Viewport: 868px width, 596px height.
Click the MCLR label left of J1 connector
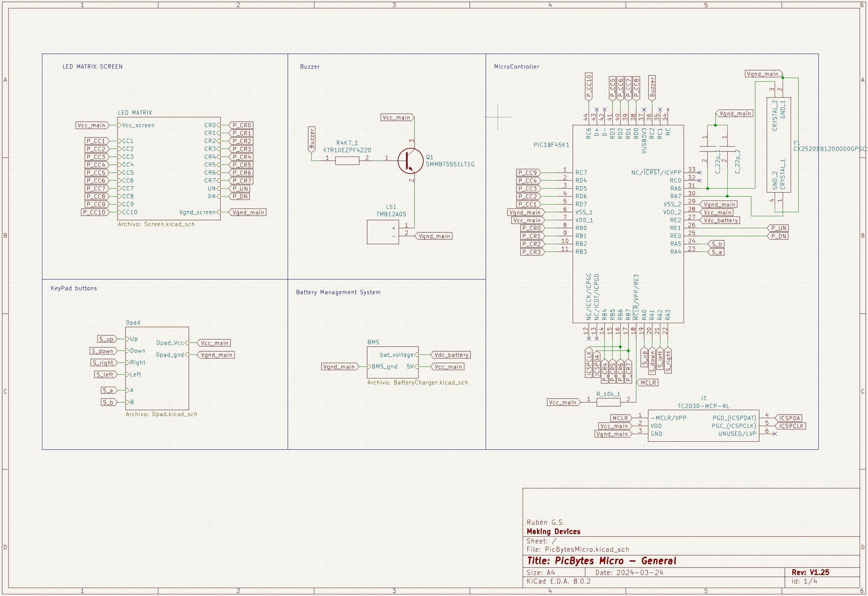click(x=621, y=418)
